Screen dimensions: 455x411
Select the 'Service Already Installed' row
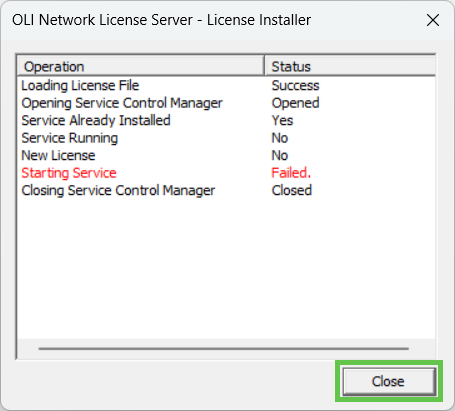226,121
